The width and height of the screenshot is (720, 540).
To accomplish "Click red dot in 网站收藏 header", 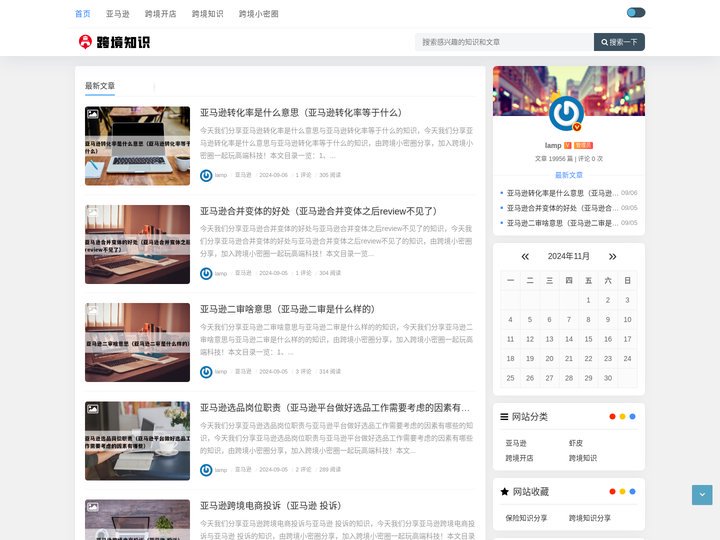I will (x=612, y=492).
